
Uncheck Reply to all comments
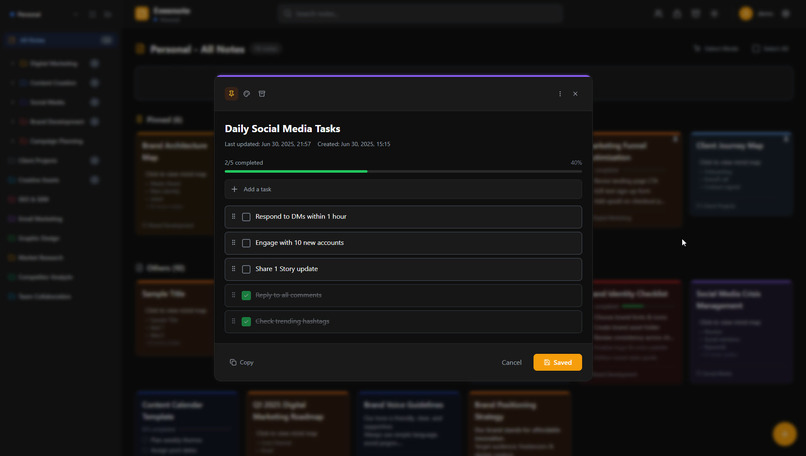coord(246,296)
